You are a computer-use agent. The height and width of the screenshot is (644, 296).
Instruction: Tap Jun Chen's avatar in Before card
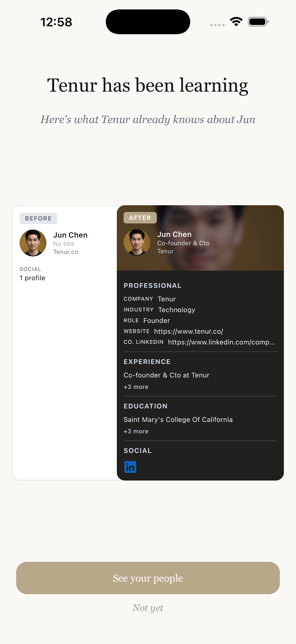coord(33,243)
